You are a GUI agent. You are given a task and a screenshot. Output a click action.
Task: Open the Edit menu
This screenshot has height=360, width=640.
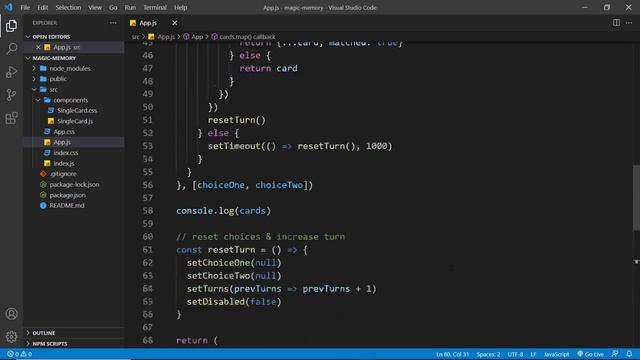point(42,7)
